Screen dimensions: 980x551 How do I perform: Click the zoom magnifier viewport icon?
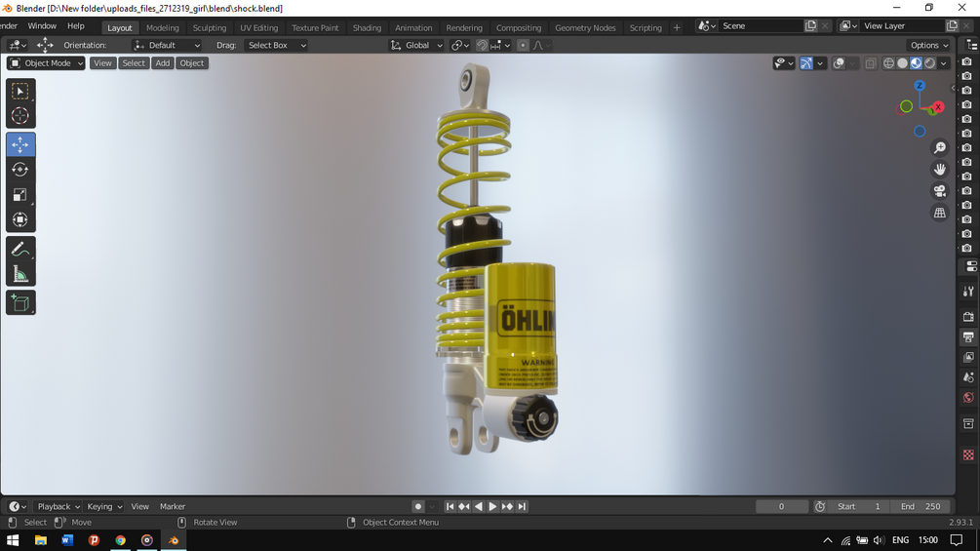point(939,147)
